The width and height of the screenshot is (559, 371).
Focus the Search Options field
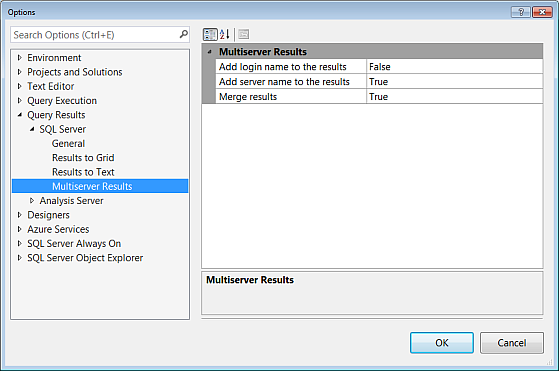coord(94,35)
